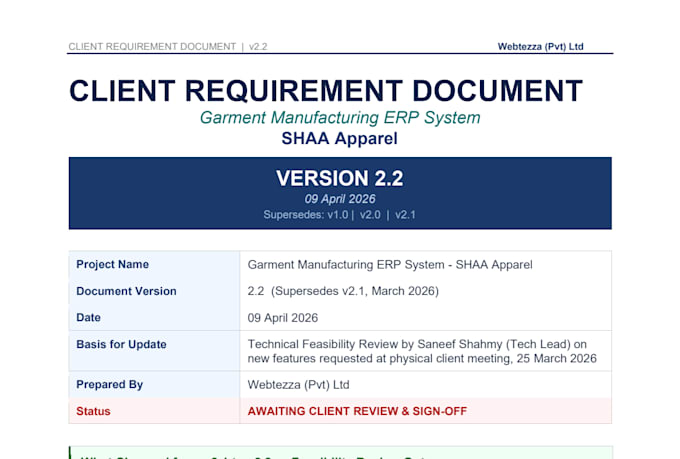Viewport: 680px width, 459px height.
Task: Click 'AWAITING CLIENT REVIEW & SIGN-OFF' status text
Action: coord(357,411)
